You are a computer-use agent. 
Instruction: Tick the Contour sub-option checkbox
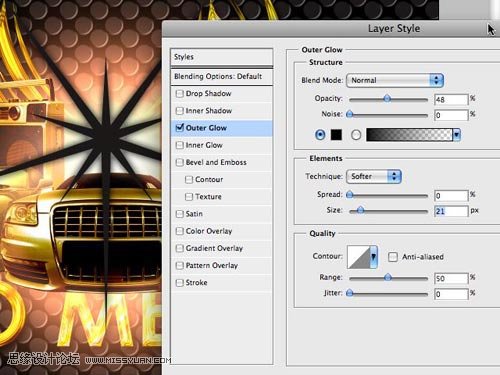(189, 180)
